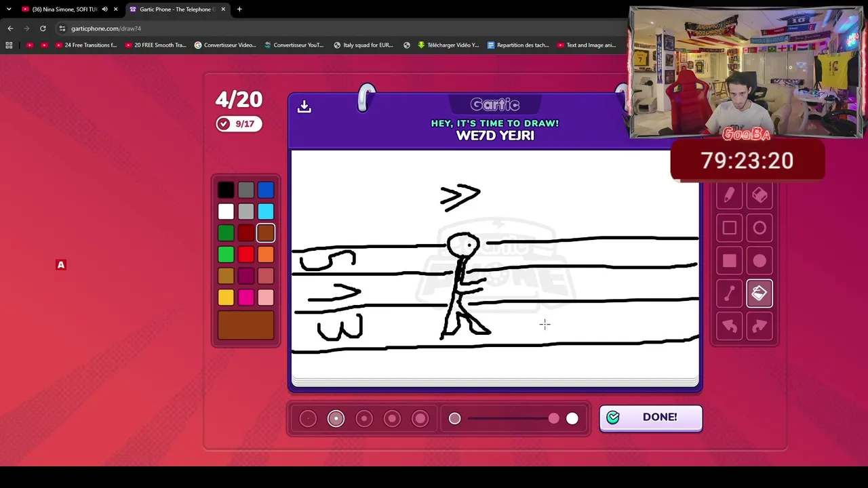Click the '9/17' players-ready badge
This screenshot has height=488, width=868.
[239, 124]
